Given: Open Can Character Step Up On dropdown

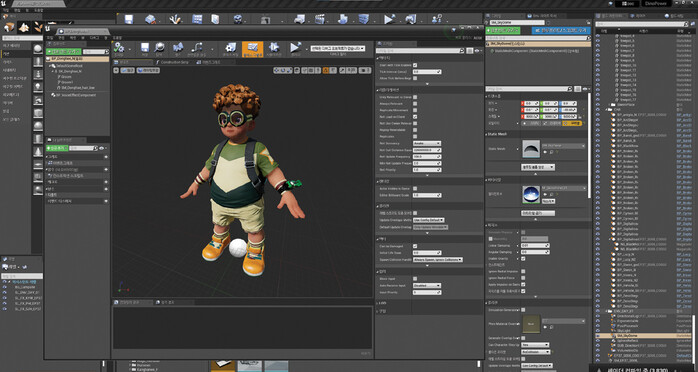Looking at the screenshot, I should pos(535,345).
